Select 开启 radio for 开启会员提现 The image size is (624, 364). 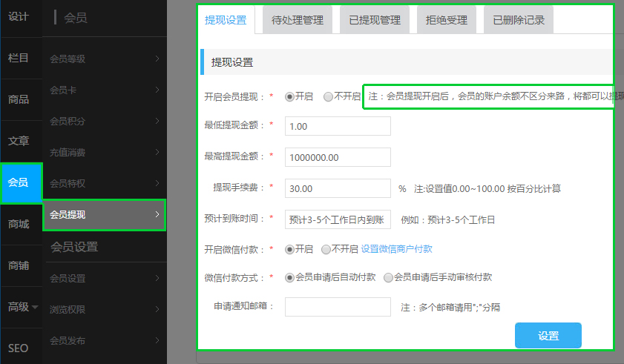[289, 96]
